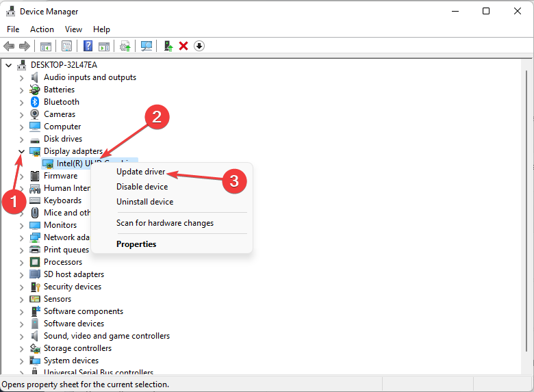Collapse the DESKTOP-32L47EA root node
This screenshot has width=534, height=392.
8,65
